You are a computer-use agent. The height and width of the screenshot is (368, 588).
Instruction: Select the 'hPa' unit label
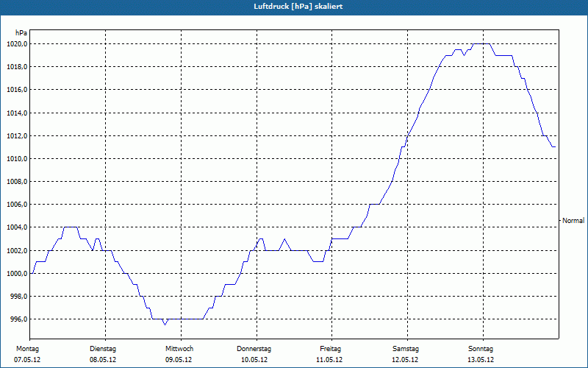point(21,33)
